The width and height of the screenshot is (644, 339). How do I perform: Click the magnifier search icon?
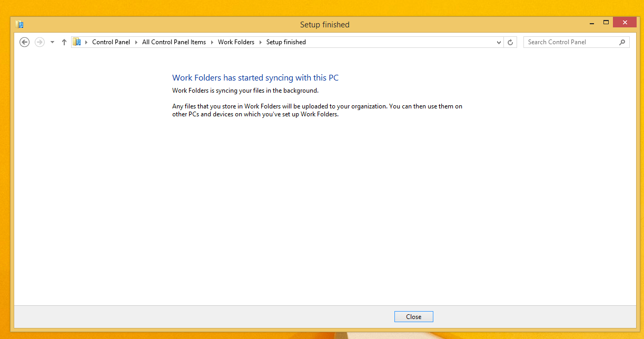(x=622, y=42)
